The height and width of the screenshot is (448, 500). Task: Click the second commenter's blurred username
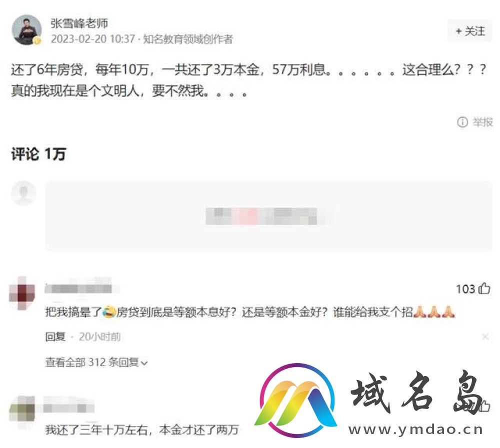pyautogui.click(x=68, y=408)
